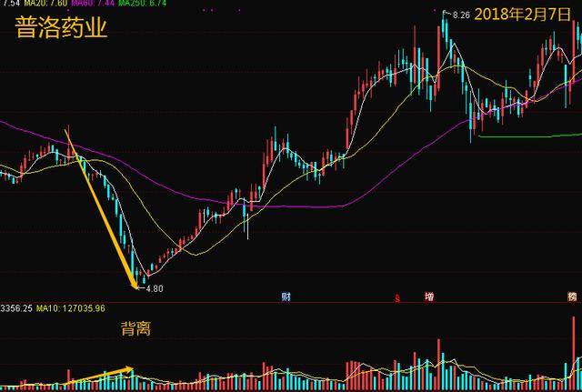
Task: Click the 7.54 moving average value at top-left
Action: tap(8, 5)
